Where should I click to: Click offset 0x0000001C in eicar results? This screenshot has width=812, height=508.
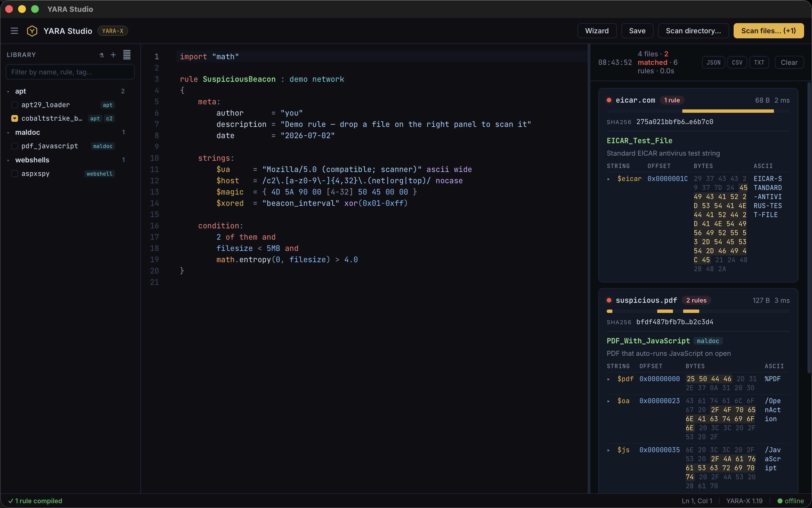coord(668,179)
